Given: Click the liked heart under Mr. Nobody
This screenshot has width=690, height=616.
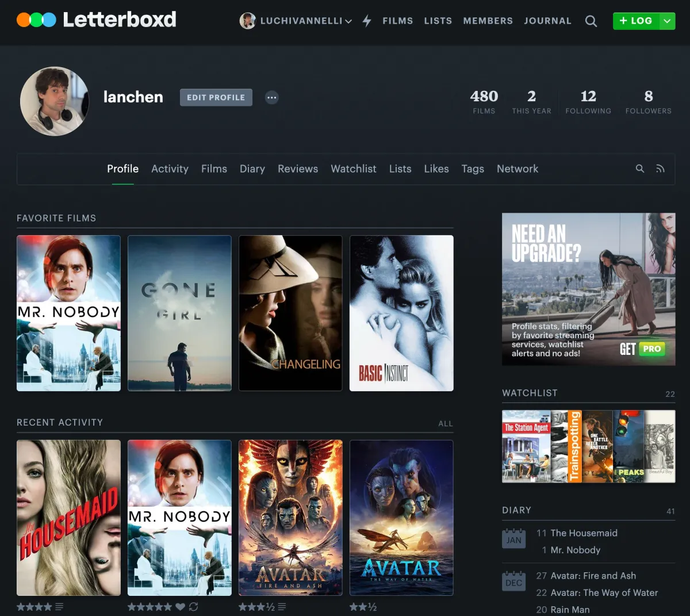Looking at the screenshot, I should point(180,607).
